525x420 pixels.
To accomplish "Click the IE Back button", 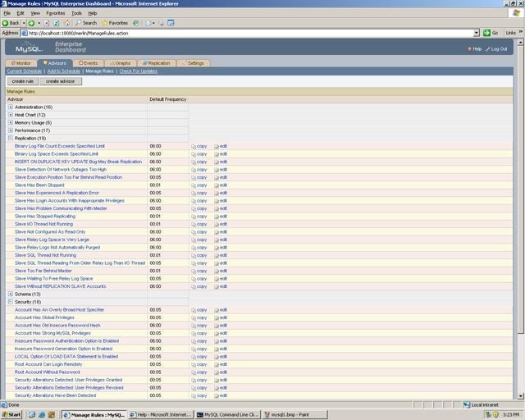I will [x=11, y=23].
